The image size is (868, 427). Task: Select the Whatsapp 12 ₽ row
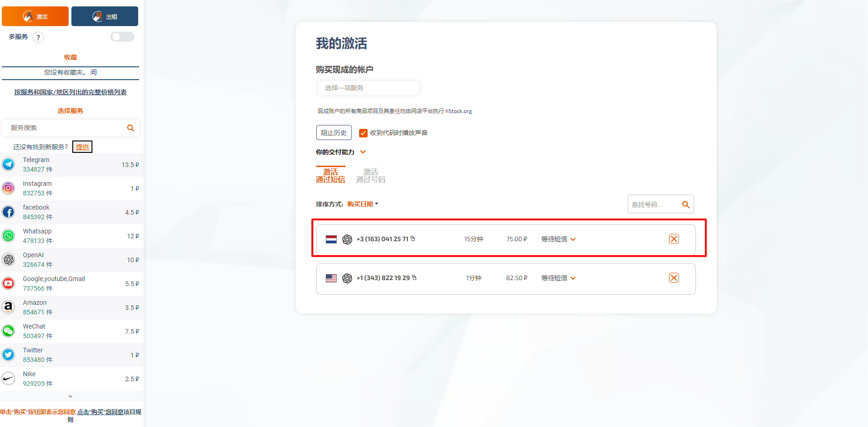coord(72,236)
